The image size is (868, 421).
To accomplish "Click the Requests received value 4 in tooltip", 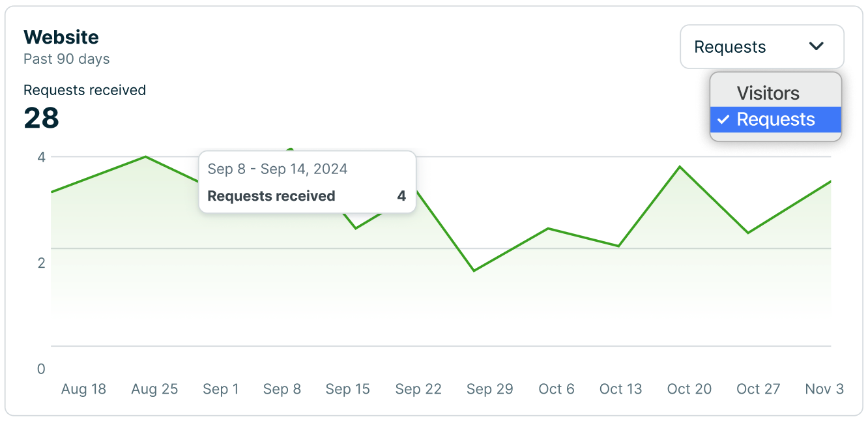I will [401, 196].
